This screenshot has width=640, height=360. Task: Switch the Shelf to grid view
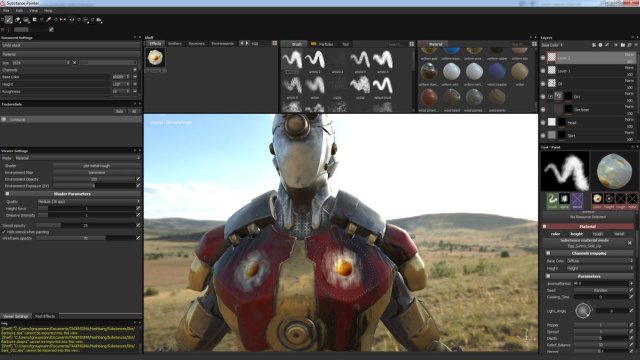[275, 43]
